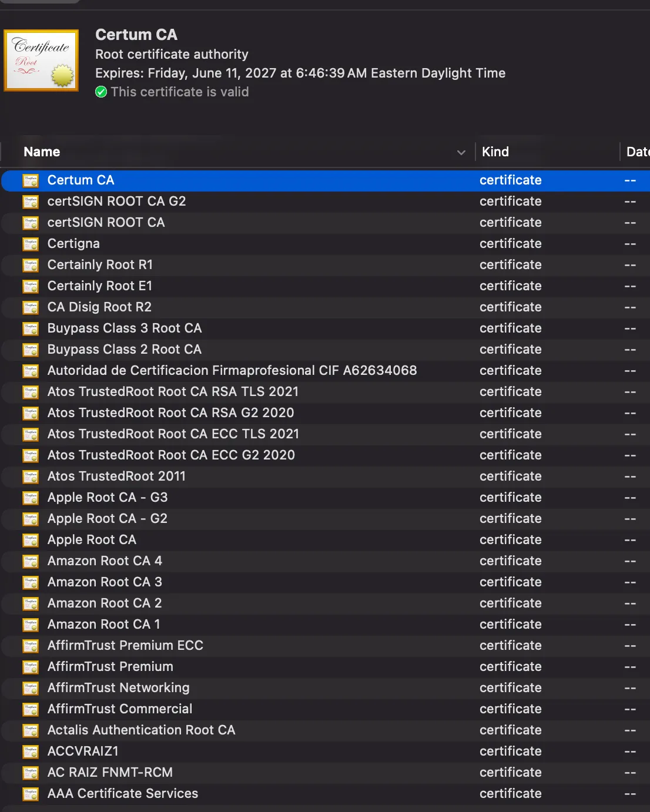Select the Certum CA certificate icon
This screenshot has width=650, height=812.
31,180
